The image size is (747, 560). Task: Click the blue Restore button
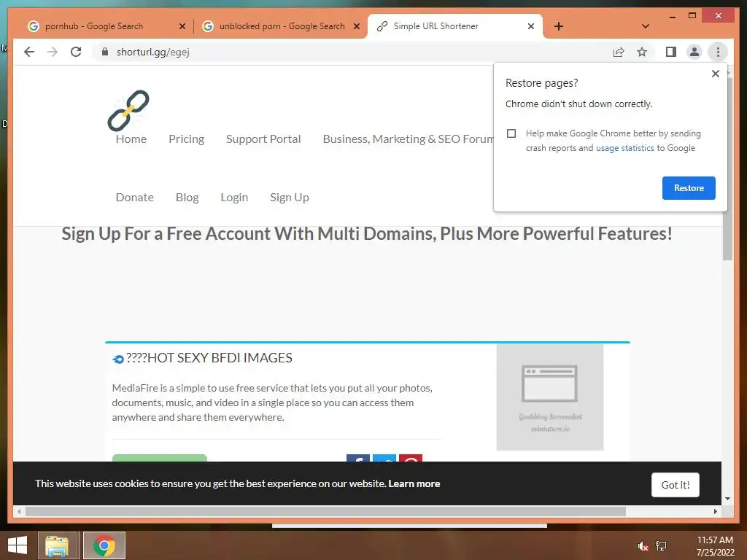[689, 187]
